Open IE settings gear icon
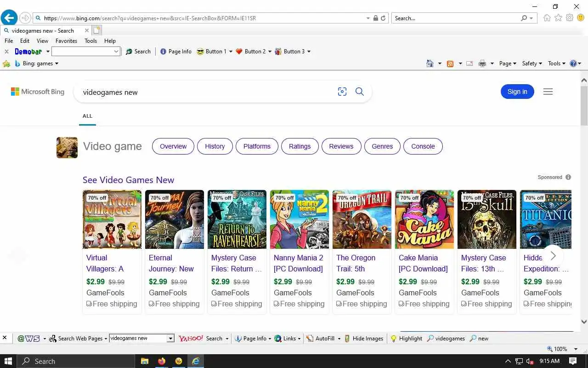588x368 pixels. click(570, 18)
